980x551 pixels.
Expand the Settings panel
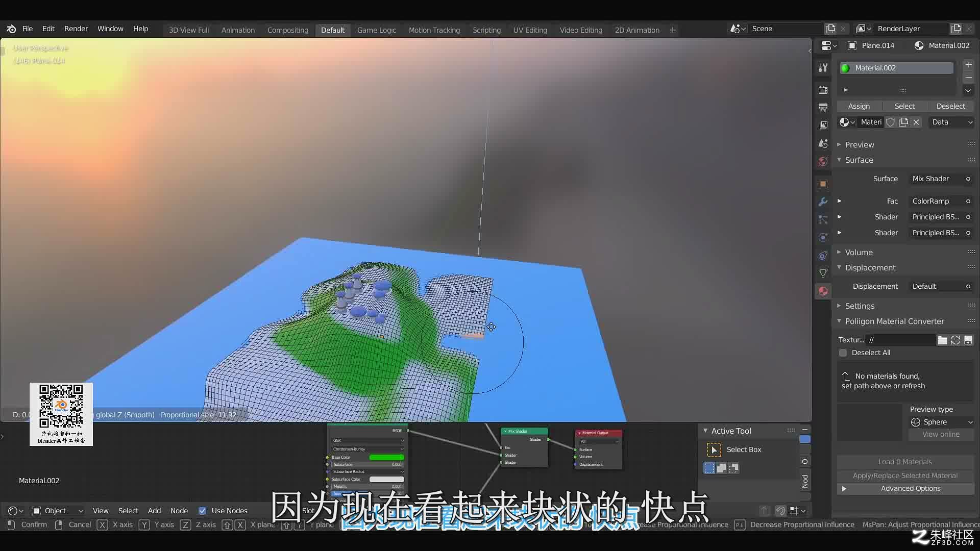(x=860, y=306)
